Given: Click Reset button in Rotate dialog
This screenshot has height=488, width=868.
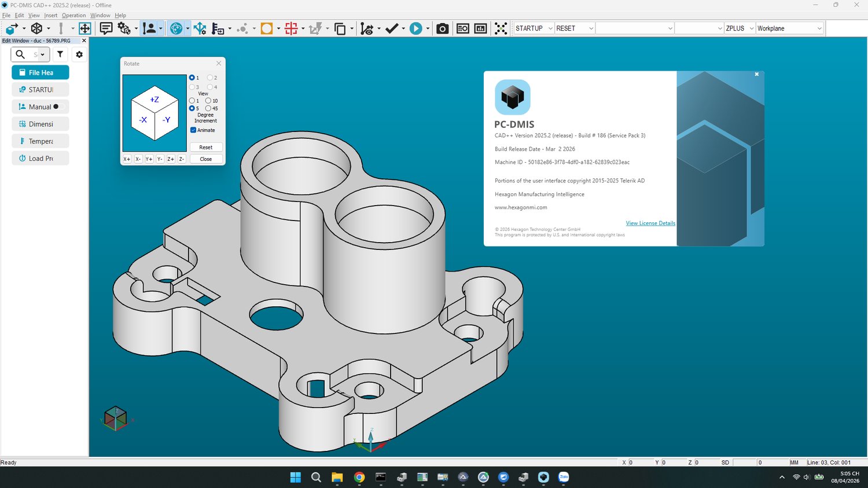Looking at the screenshot, I should (x=206, y=148).
